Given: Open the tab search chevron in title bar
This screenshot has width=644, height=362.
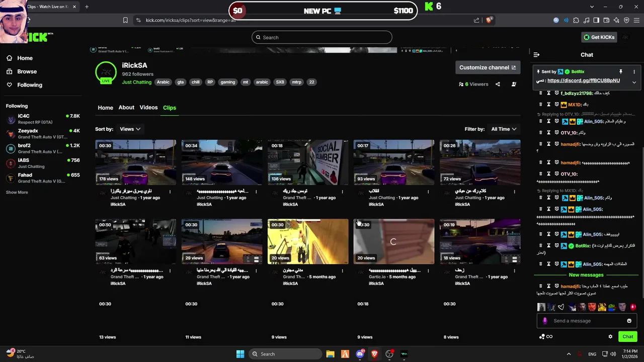Looking at the screenshot, I should 592,7.
